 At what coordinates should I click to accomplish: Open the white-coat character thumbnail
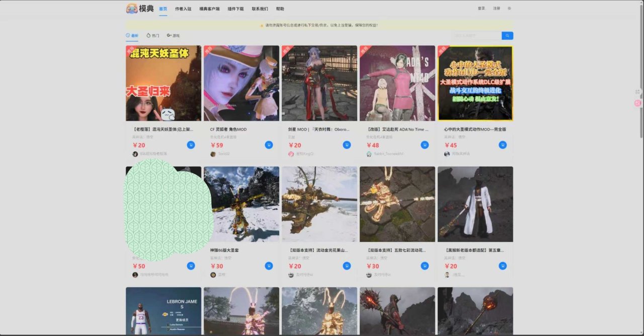pyautogui.click(x=475, y=204)
